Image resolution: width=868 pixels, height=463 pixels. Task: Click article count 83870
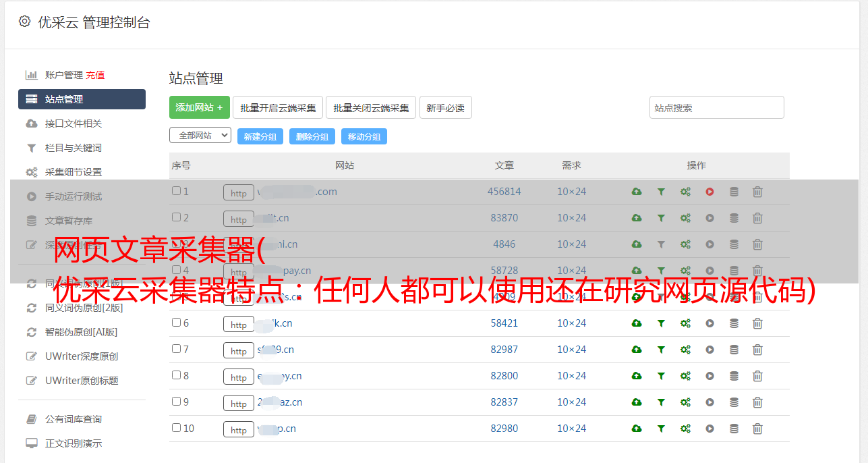click(x=504, y=218)
